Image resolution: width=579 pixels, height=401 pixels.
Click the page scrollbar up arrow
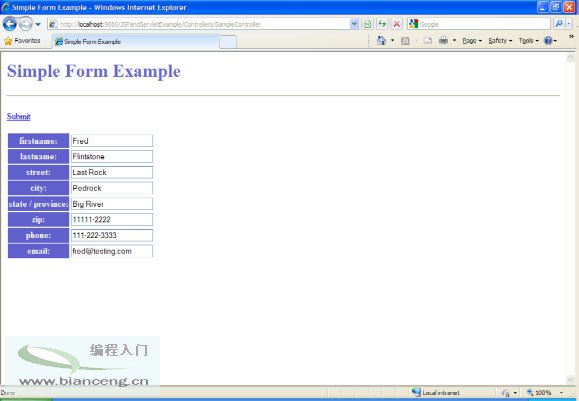(x=571, y=57)
